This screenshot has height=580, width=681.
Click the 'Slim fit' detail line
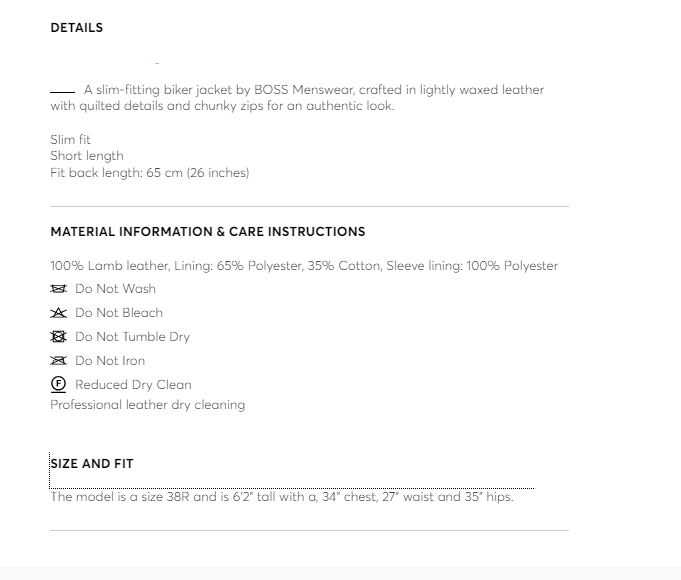(x=71, y=140)
